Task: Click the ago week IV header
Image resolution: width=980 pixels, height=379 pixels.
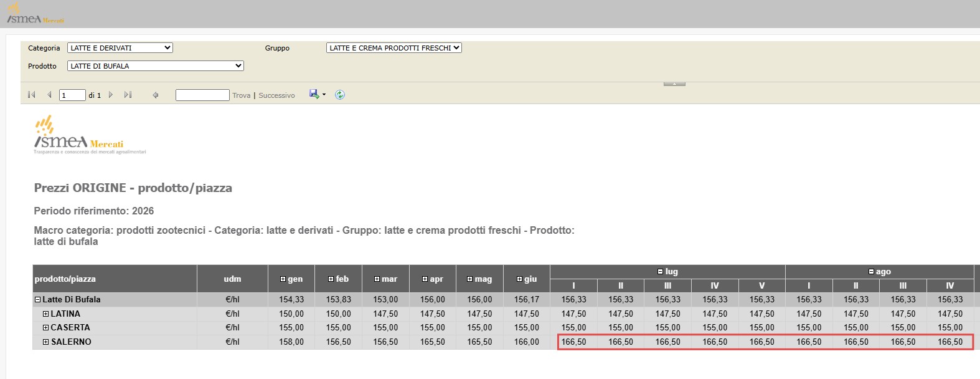Action: click(x=950, y=285)
